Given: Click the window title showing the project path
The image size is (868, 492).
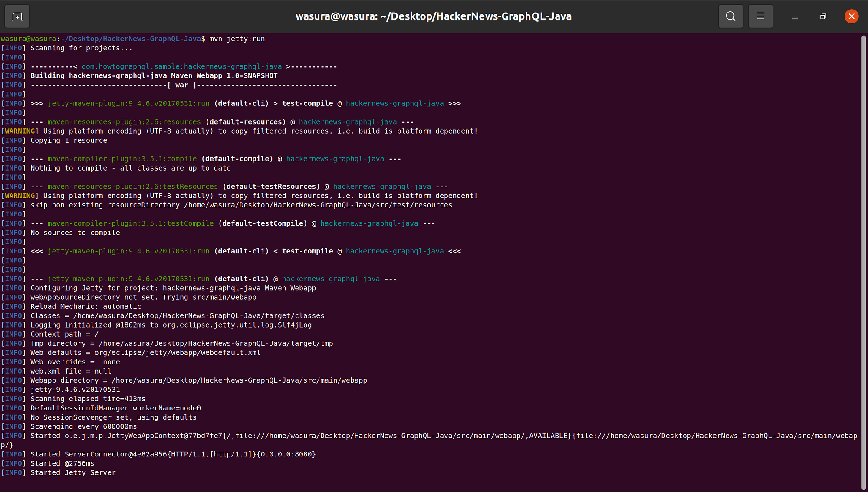Looking at the screenshot, I should tap(434, 16).
